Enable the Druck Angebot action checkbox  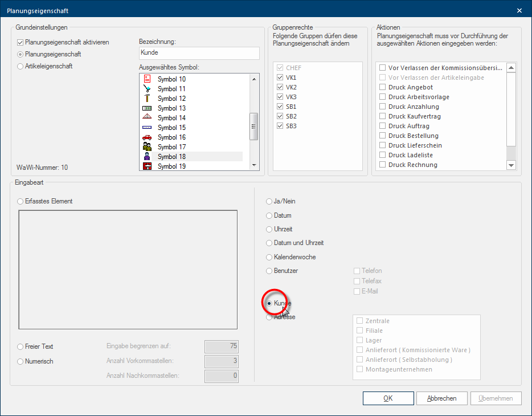pyautogui.click(x=383, y=87)
